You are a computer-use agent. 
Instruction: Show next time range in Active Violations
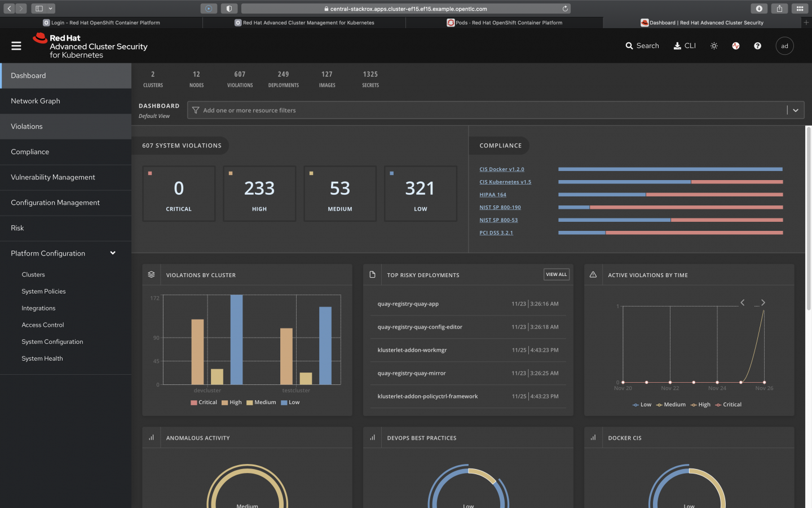(763, 303)
